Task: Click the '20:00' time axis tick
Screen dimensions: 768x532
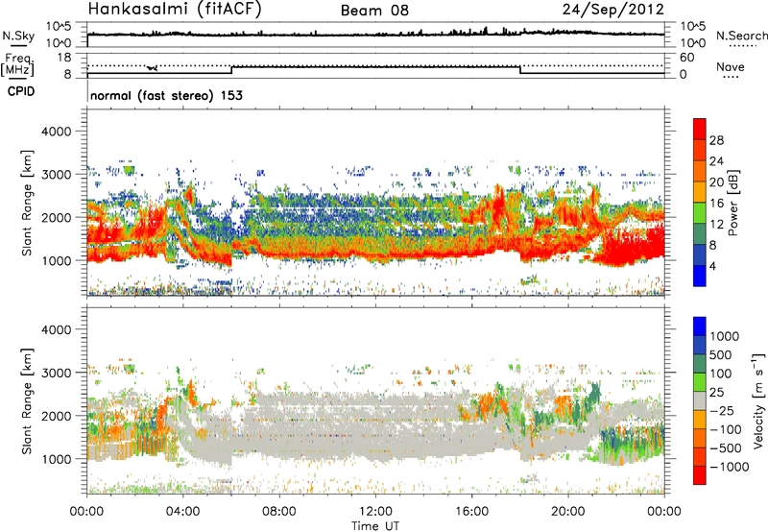Action: [568, 512]
